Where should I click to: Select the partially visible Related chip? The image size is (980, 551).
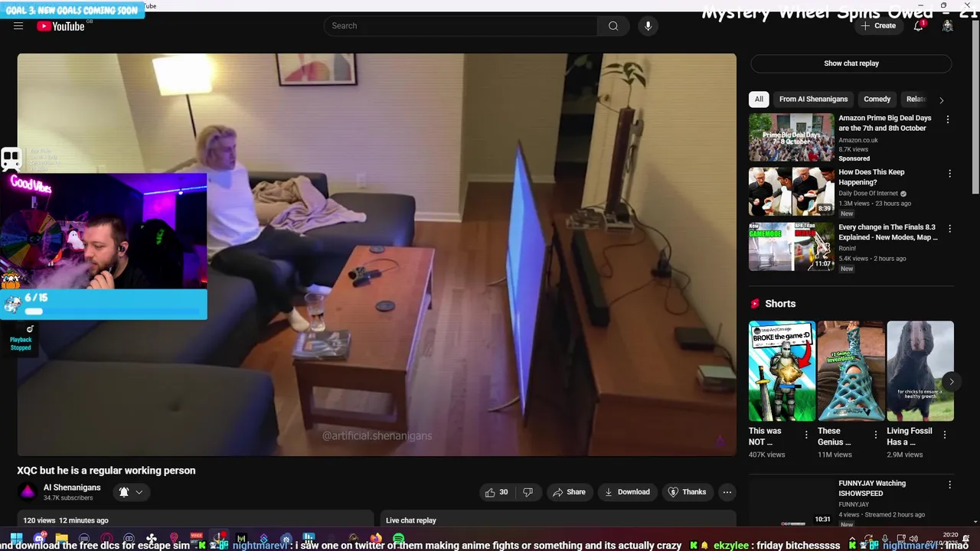tap(916, 99)
